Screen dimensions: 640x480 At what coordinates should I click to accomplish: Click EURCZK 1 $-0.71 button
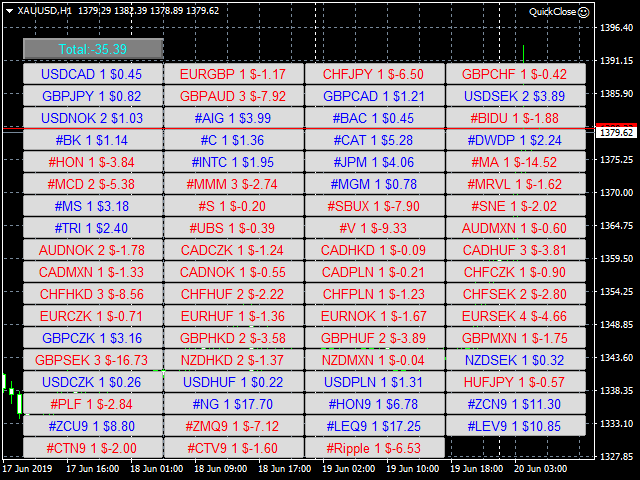click(93, 316)
